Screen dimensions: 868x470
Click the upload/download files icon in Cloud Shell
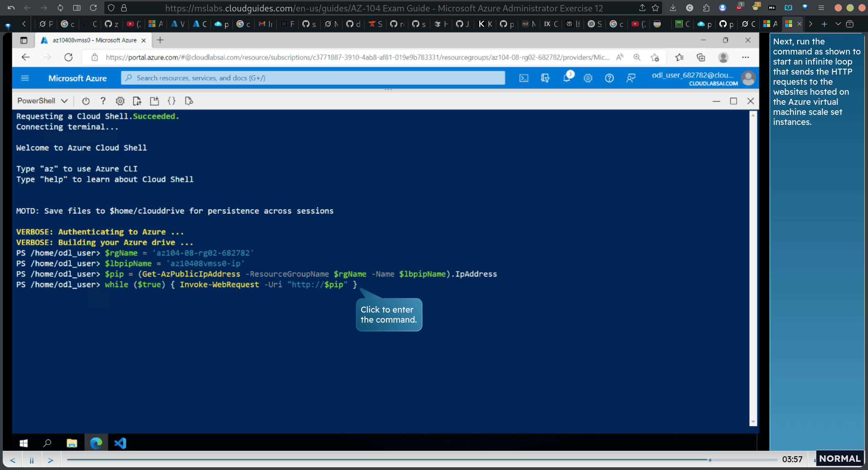point(137,101)
